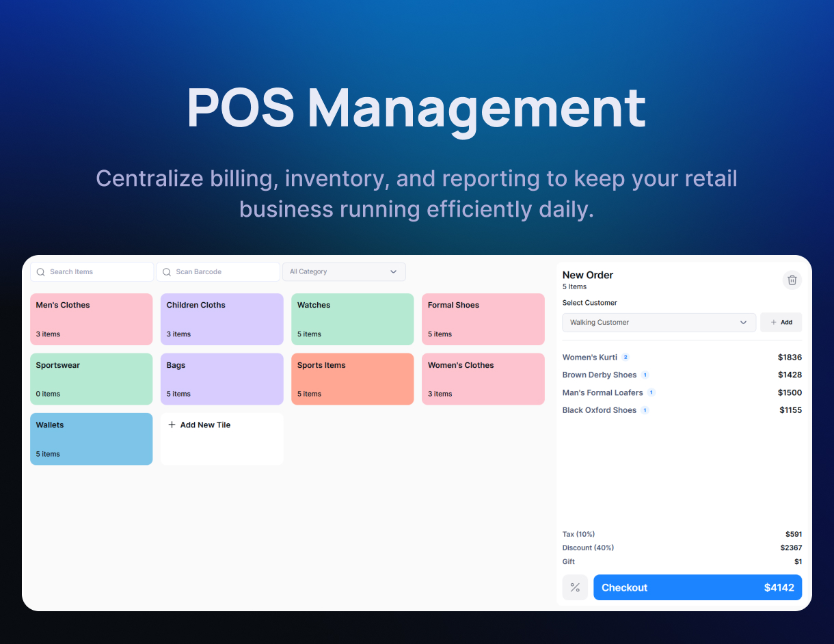Viewport: 834px width, 644px height.
Task: Open the All Category dropdown
Action: 344,271
